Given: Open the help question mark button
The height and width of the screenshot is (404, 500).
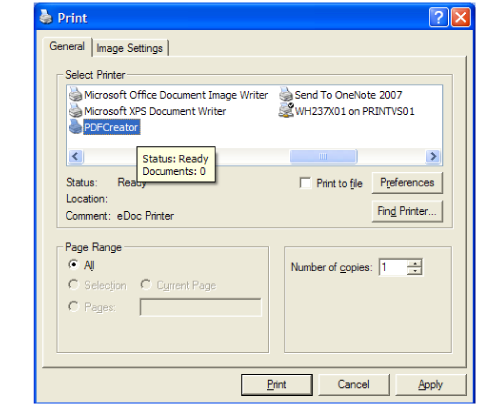Looking at the screenshot, I should 439,17.
